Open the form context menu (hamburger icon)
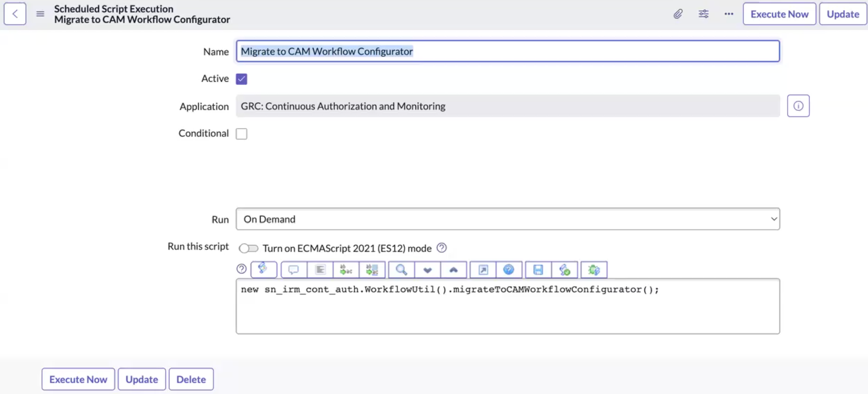The image size is (868, 394). click(x=40, y=14)
